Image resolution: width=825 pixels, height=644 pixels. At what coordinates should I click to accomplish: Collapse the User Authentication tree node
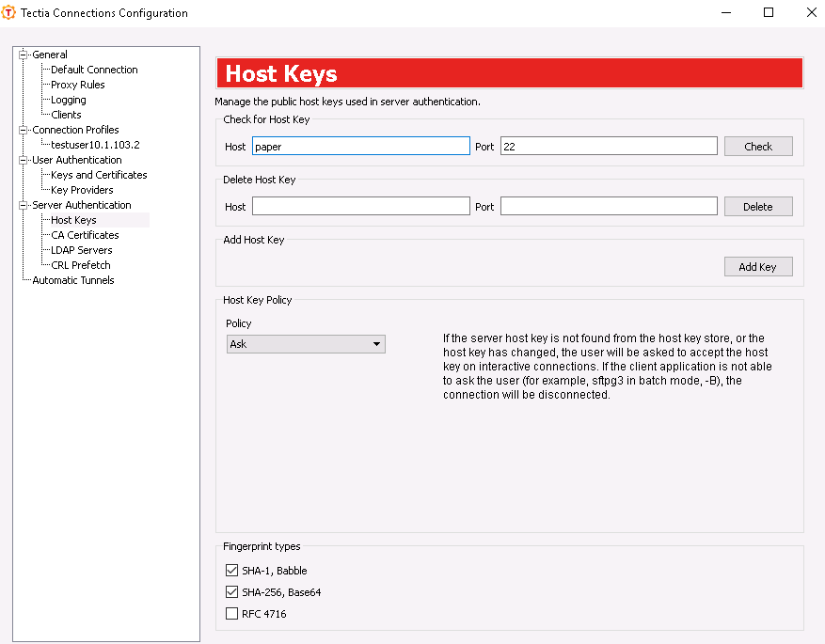click(23, 160)
